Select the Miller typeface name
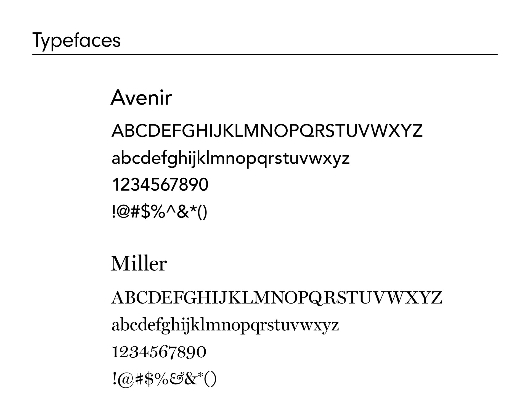This screenshot has height=420, width=530. (x=139, y=263)
